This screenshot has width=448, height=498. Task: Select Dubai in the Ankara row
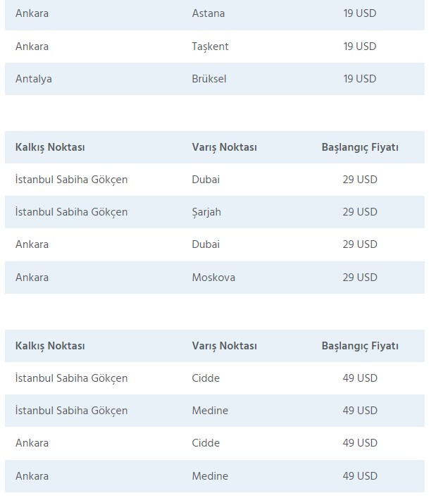tap(206, 244)
